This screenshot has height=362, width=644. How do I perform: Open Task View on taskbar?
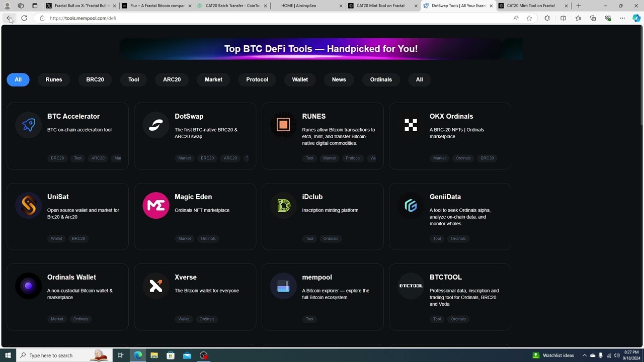click(x=121, y=355)
